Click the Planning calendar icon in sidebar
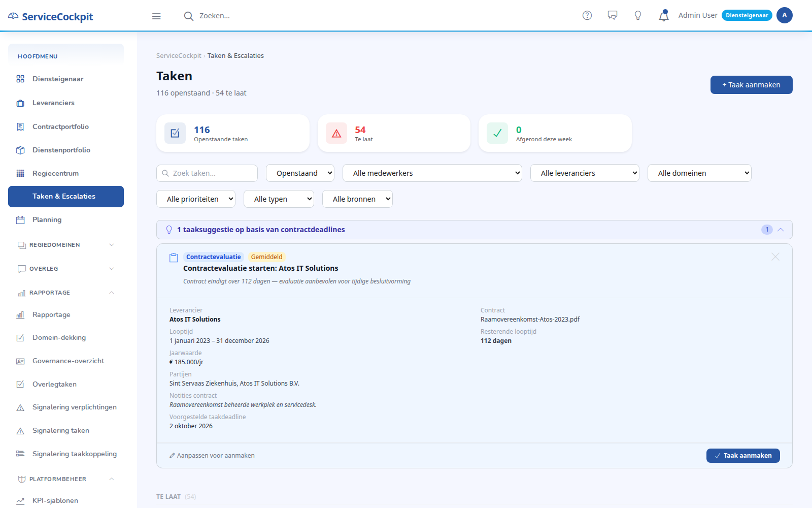The width and height of the screenshot is (812, 508). point(20,220)
